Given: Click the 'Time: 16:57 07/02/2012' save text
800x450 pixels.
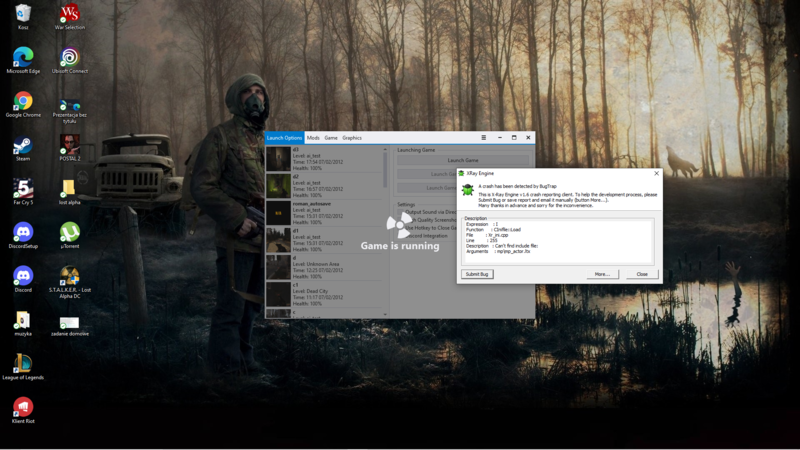Looking at the screenshot, I should click(x=318, y=189).
